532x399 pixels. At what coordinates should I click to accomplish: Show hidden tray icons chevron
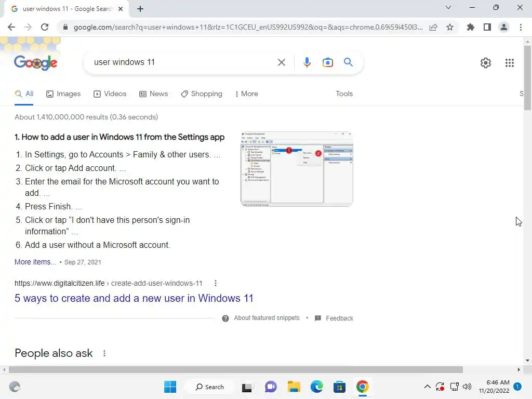(428, 387)
